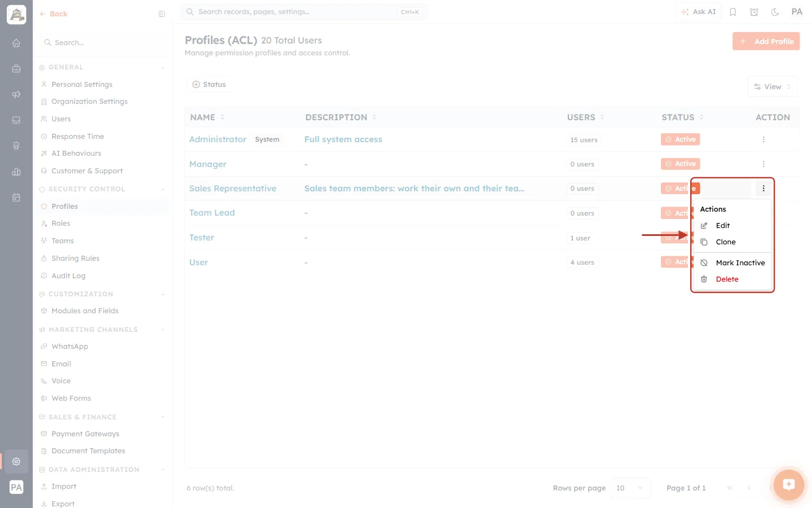812x508 pixels.
Task: Open the bookmark icon in top bar
Action: pos(733,12)
